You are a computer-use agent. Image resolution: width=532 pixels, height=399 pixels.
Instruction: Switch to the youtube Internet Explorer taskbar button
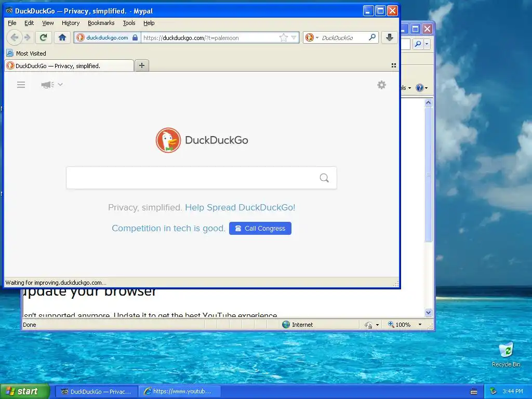(x=179, y=392)
